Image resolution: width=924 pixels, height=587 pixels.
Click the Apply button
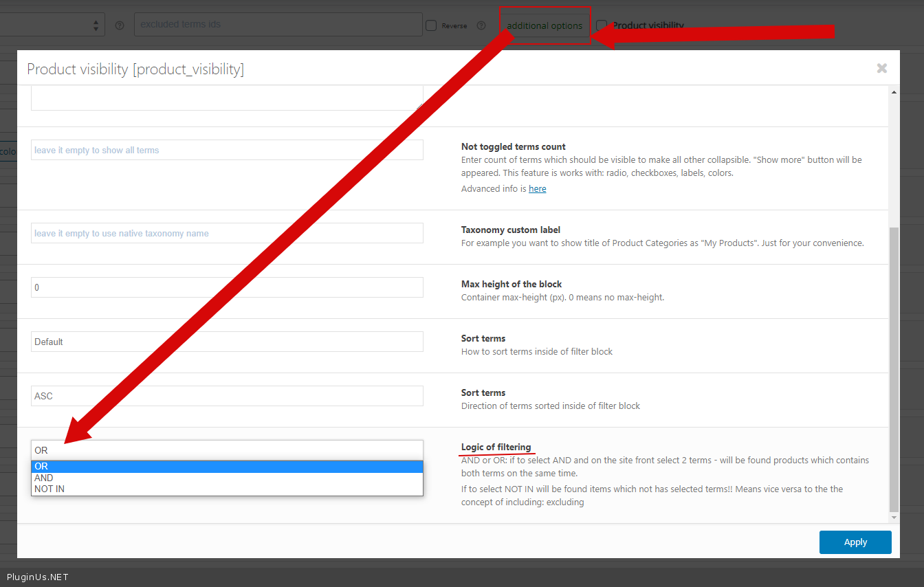tap(855, 542)
